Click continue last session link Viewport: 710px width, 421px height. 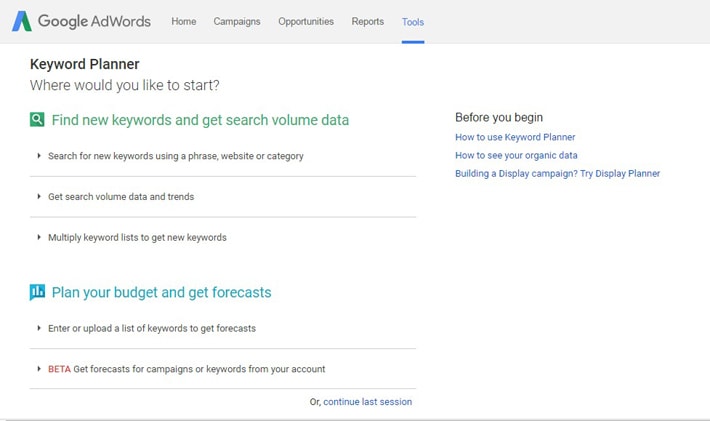tap(368, 402)
